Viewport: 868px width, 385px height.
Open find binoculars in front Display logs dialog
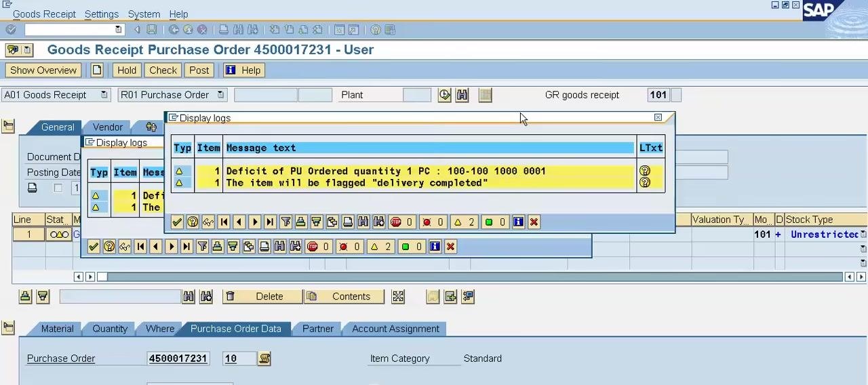(363, 222)
